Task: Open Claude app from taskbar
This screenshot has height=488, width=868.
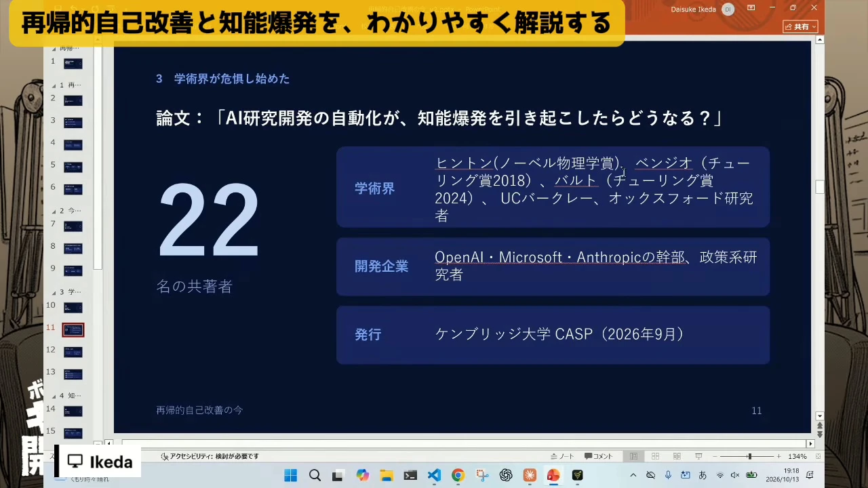Action: pyautogui.click(x=530, y=475)
